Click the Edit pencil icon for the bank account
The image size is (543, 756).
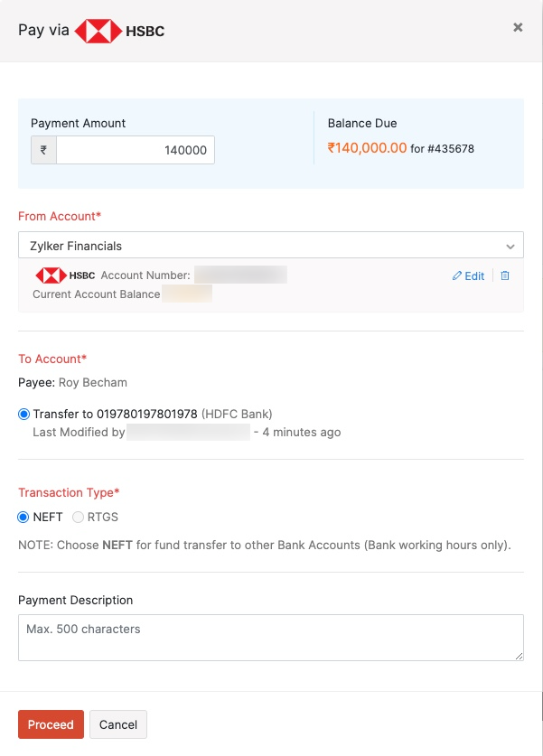457,275
